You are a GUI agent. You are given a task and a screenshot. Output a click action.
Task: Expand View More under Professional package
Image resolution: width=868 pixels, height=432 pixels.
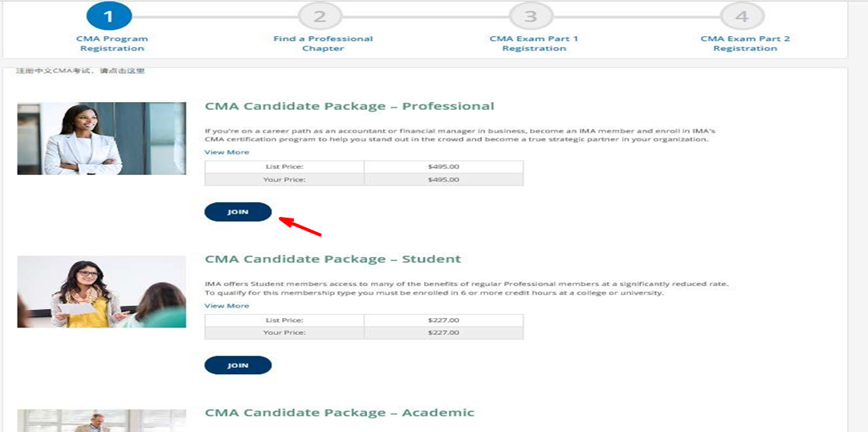tap(226, 152)
